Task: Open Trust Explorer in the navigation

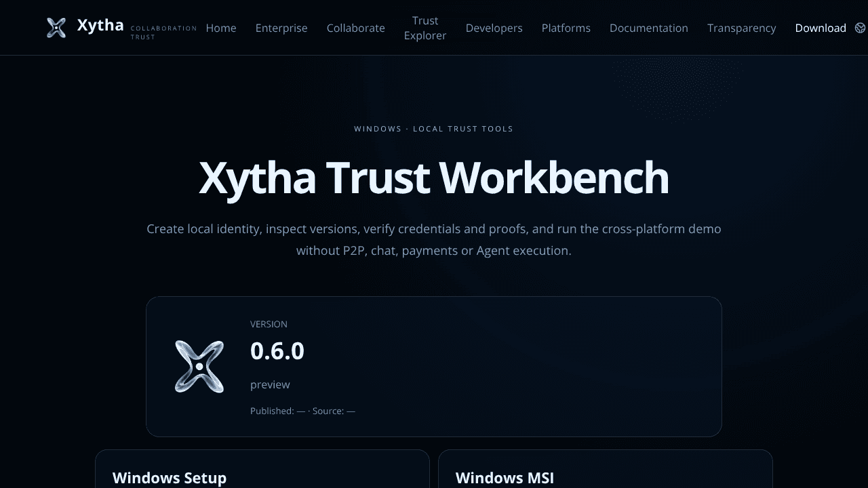Action: (425, 28)
